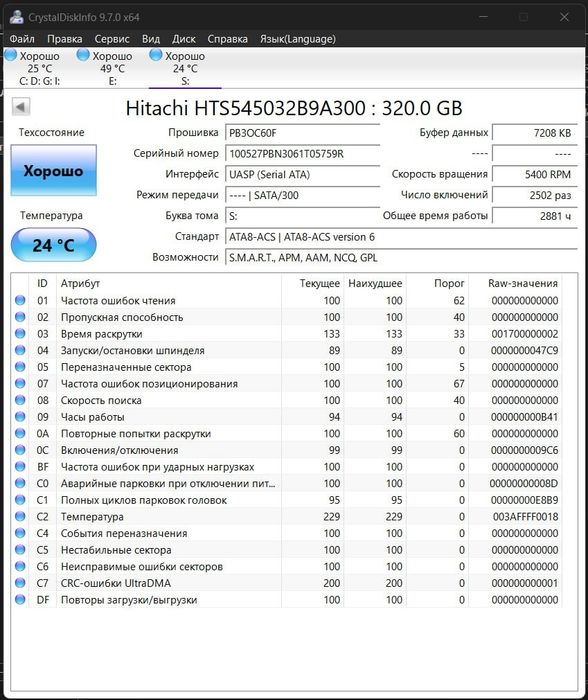Switch to the 49 °C E: disk tab

tap(112, 68)
